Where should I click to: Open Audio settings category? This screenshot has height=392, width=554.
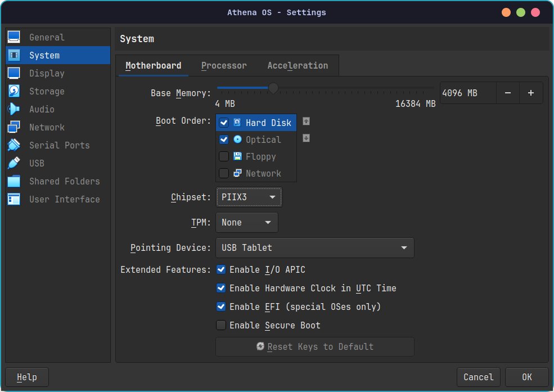[x=58, y=109]
